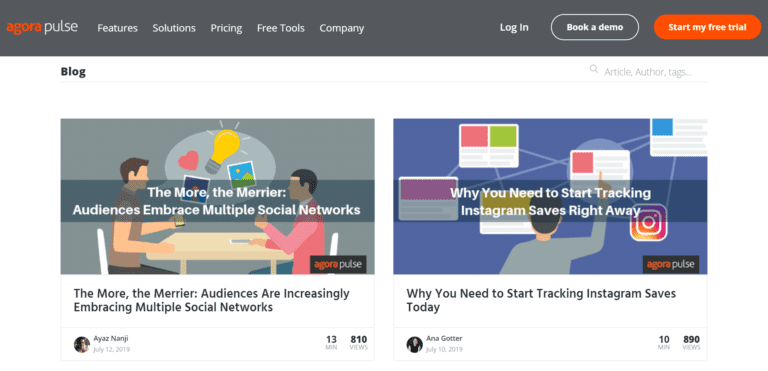Click the 13 min read time

point(331,342)
